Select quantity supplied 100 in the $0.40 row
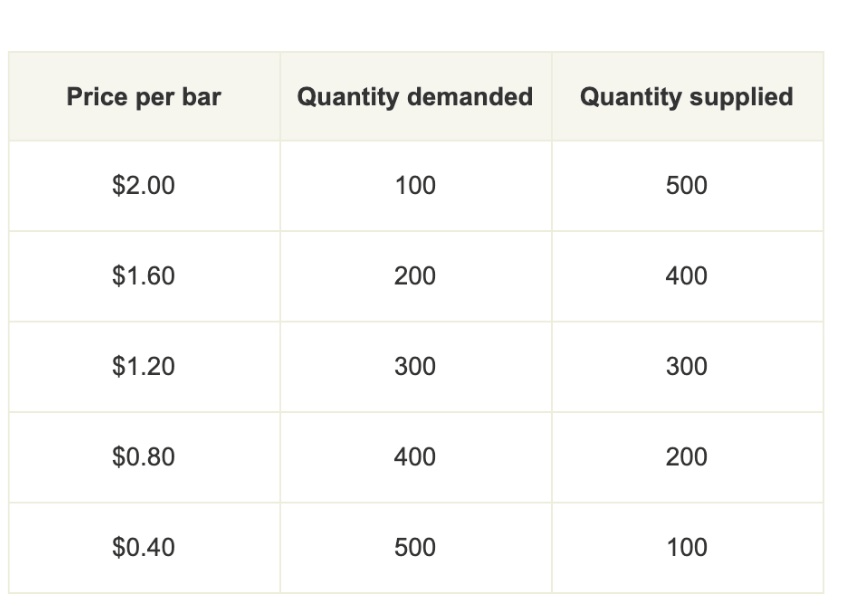Screen dimensions: 848x612 click(x=687, y=548)
